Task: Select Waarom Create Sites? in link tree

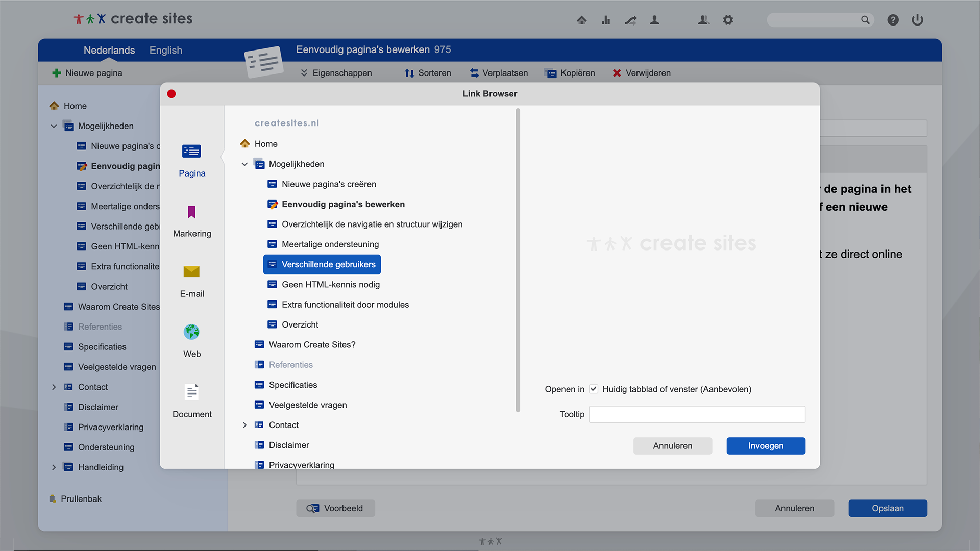Action: (x=305, y=345)
